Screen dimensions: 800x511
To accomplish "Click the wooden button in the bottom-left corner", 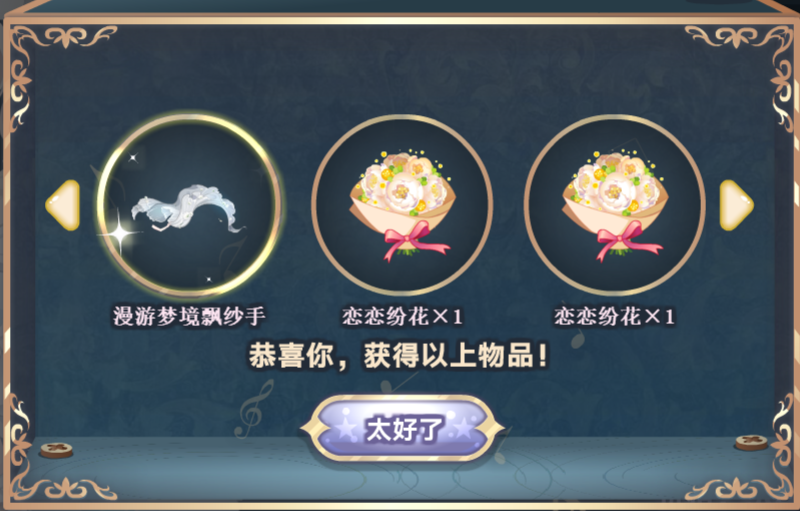I will pyautogui.click(x=56, y=450).
